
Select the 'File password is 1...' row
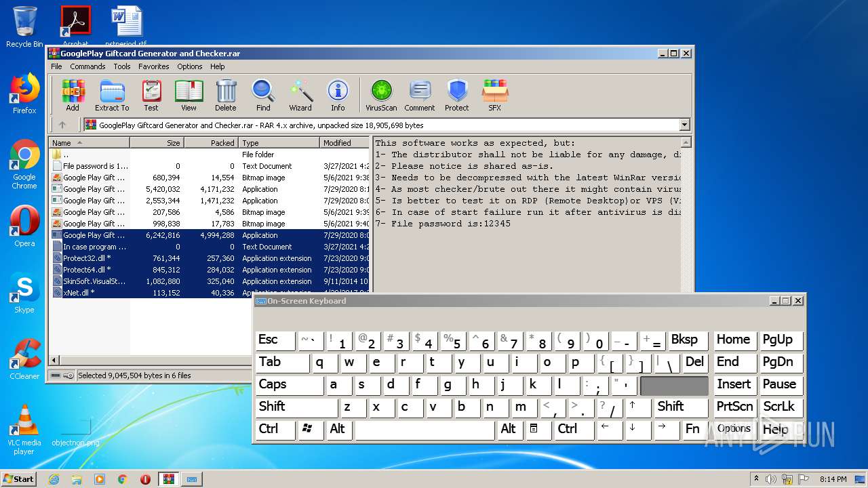click(x=210, y=166)
